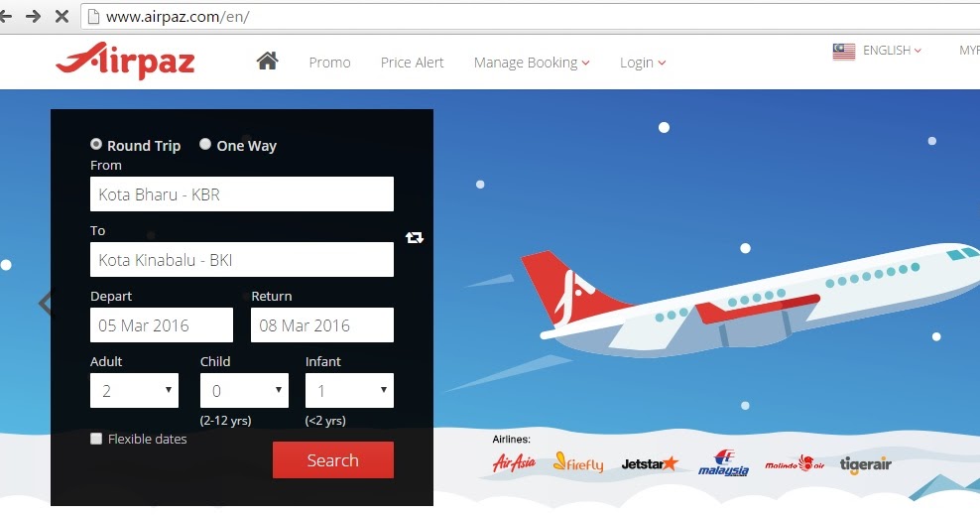This screenshot has height=515, width=980.
Task: Enable the Flexible dates checkbox
Action: (95, 439)
